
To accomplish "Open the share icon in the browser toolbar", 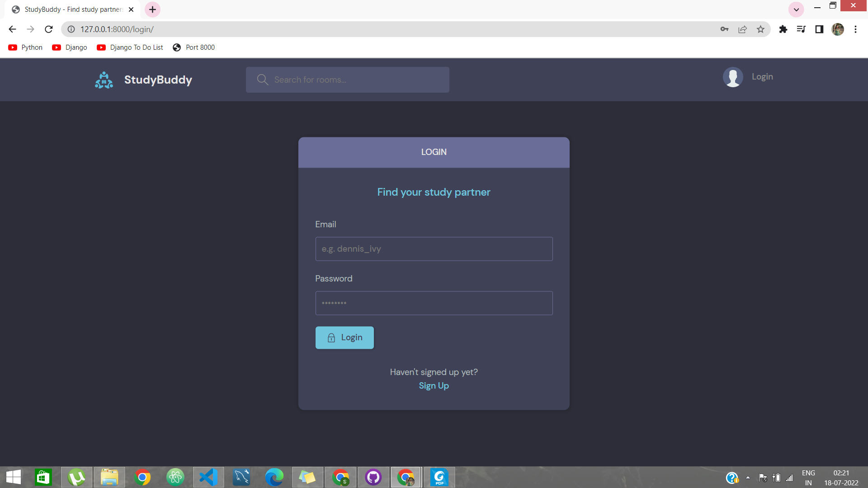I will [x=742, y=29].
